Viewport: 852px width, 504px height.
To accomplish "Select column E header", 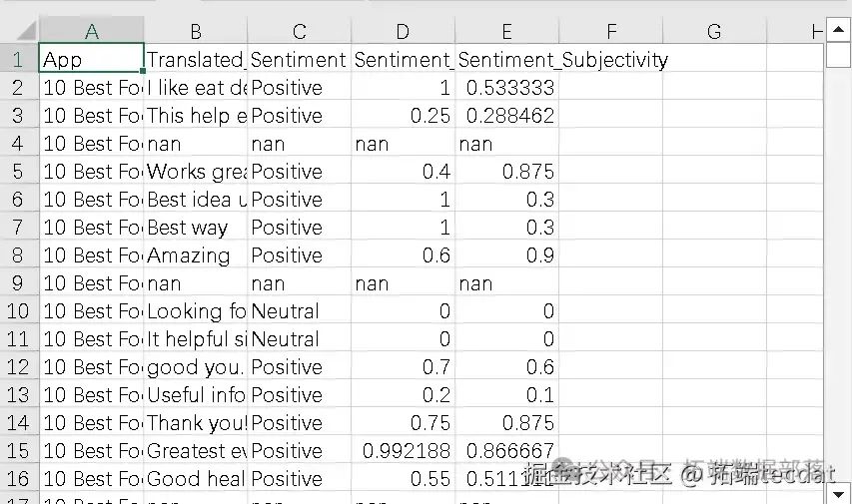I will pos(506,32).
